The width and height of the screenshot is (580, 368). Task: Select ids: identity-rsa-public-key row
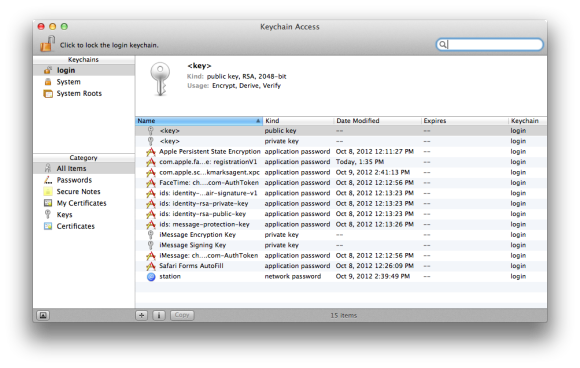point(341,214)
